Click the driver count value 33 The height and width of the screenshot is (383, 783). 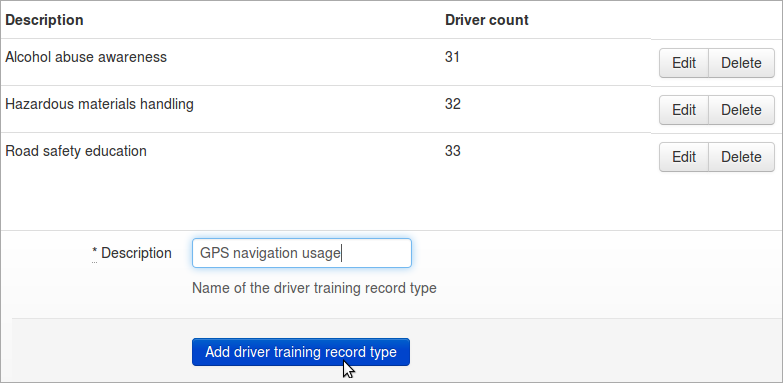click(x=452, y=151)
